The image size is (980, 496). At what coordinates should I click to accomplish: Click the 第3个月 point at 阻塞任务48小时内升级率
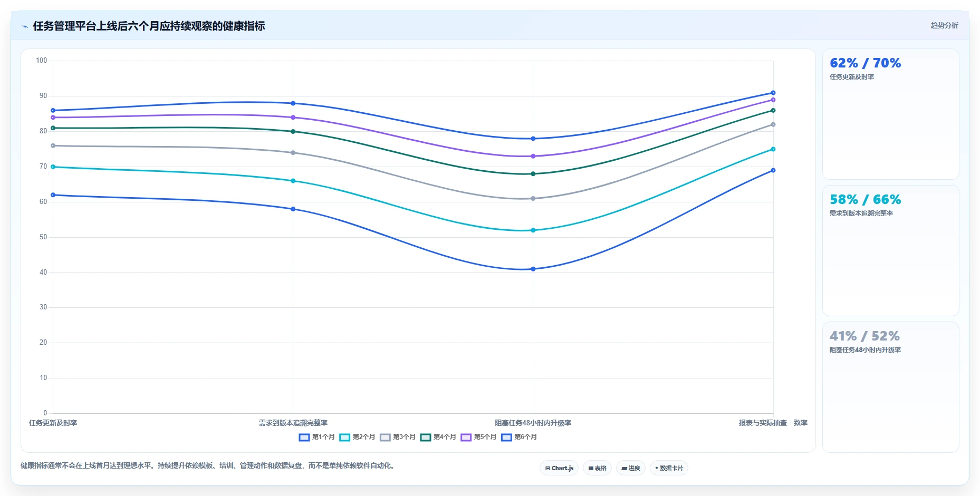tap(533, 199)
